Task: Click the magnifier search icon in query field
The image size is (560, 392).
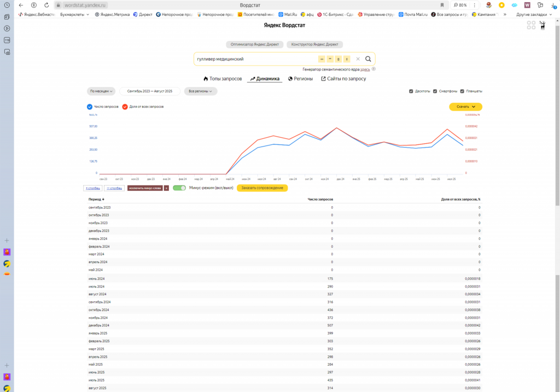Action: tap(368, 59)
